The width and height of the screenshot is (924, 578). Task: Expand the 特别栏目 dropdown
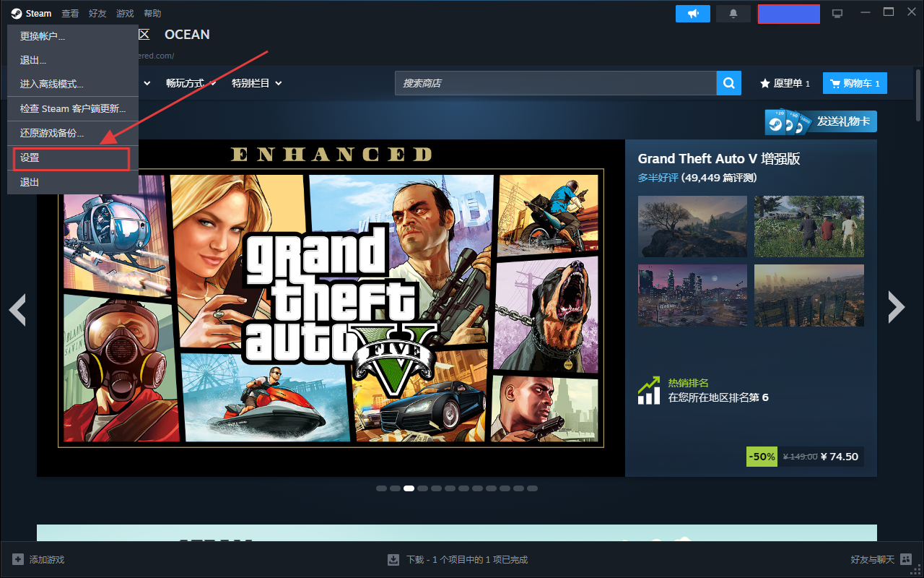pyautogui.click(x=256, y=83)
